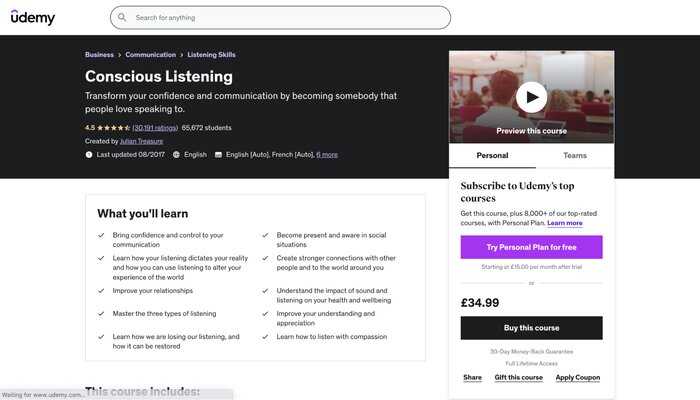Click Try Personal Plan for free
Viewport: 700px width, 400px height.
(531, 247)
